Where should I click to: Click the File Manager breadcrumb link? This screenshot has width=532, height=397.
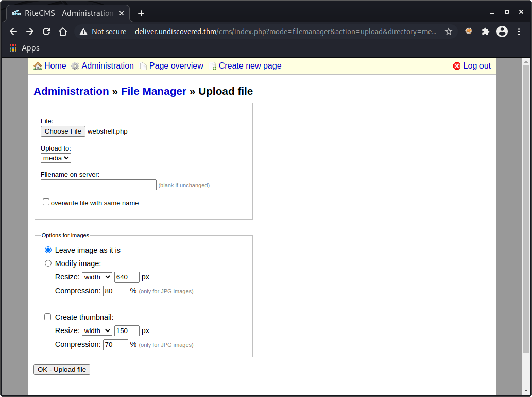[153, 91]
